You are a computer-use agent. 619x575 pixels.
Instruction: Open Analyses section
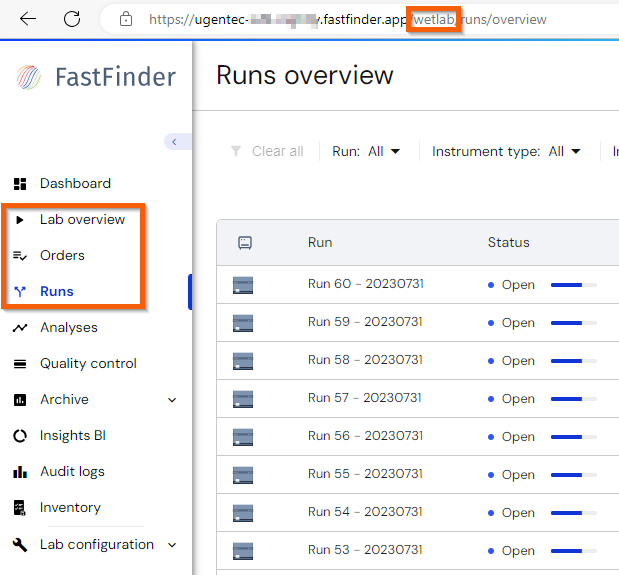(69, 328)
